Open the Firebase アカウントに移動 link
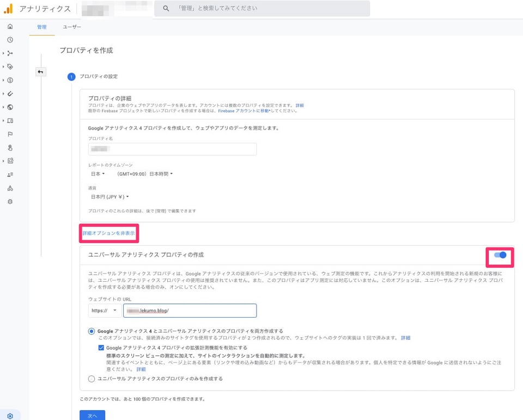The image size is (523, 420). click(x=244, y=111)
